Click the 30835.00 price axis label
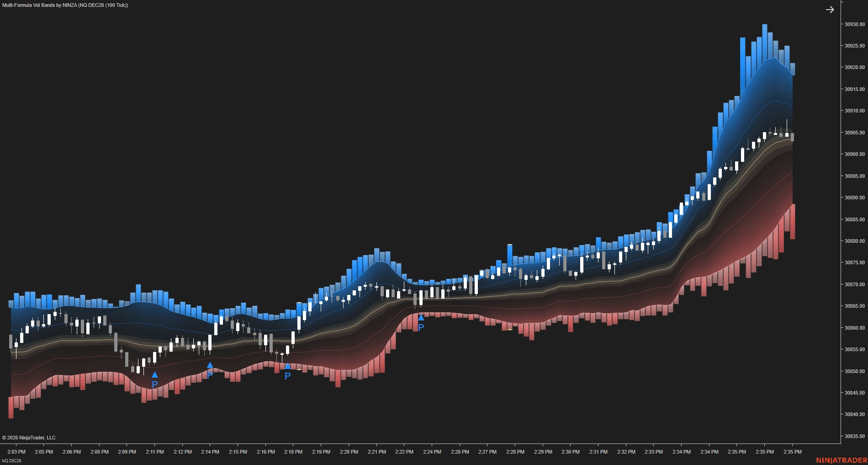868x465 pixels. [854, 436]
